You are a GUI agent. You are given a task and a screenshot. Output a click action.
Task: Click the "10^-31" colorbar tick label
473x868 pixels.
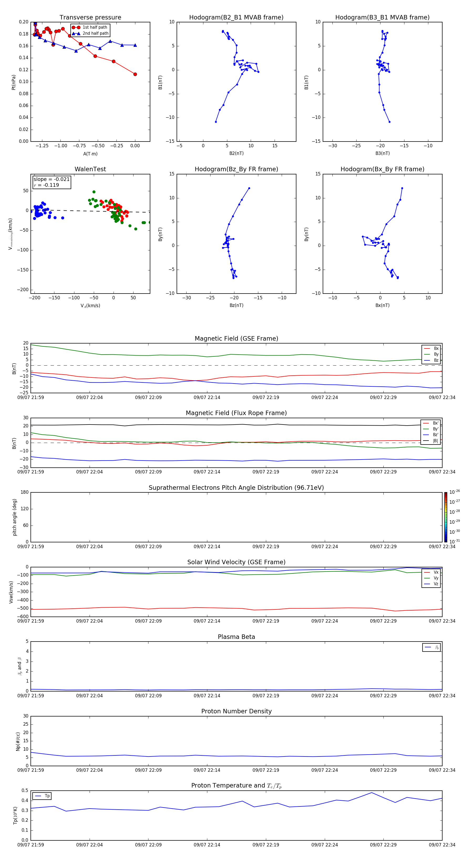click(455, 542)
